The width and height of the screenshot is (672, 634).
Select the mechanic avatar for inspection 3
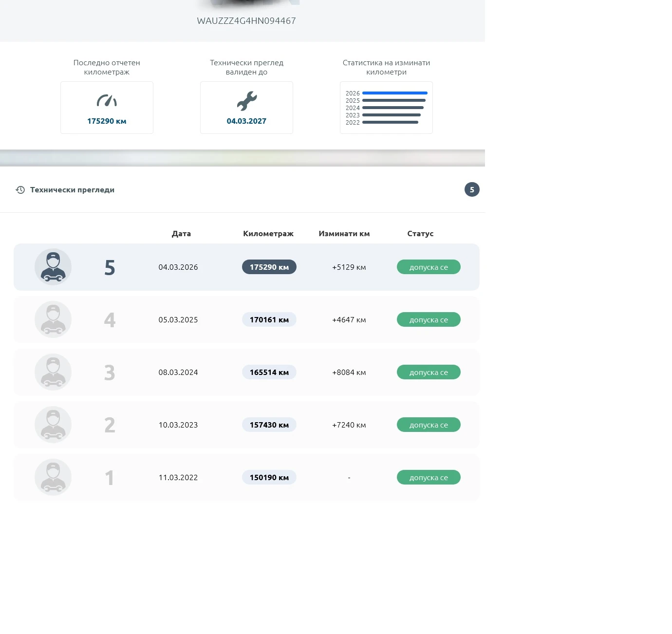(53, 372)
